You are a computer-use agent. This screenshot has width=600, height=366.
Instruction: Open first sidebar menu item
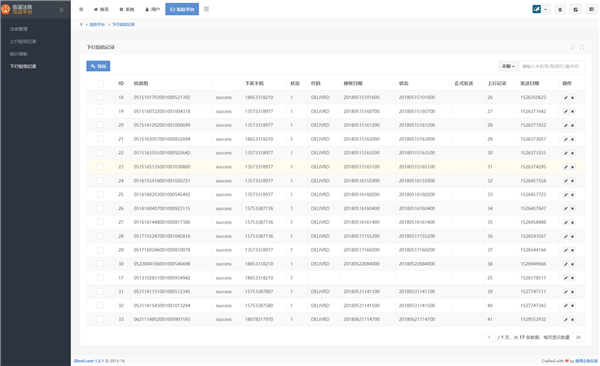point(18,29)
